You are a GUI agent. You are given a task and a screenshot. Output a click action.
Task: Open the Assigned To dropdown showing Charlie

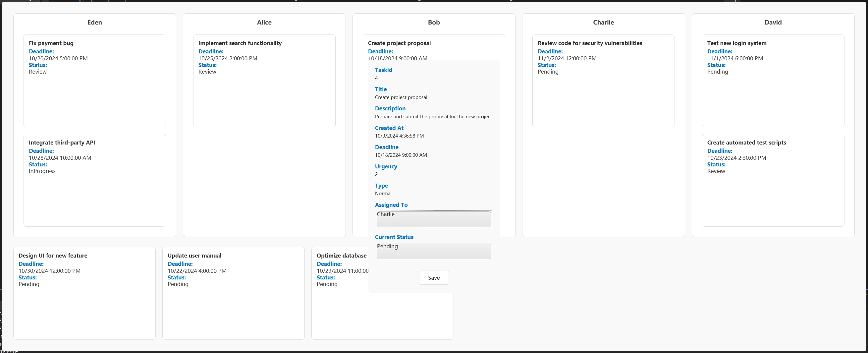click(433, 219)
